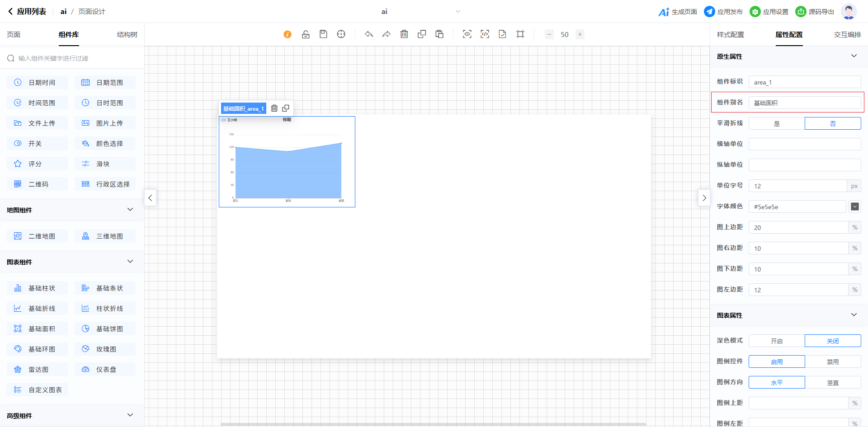Click the save disk icon in toolbar
The image size is (868, 427).
tap(323, 34)
